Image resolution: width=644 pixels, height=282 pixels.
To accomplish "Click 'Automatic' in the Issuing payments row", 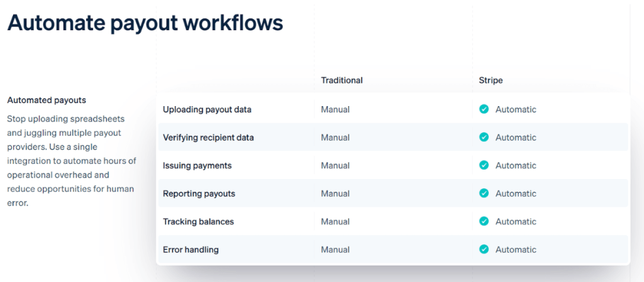I will (x=516, y=166).
